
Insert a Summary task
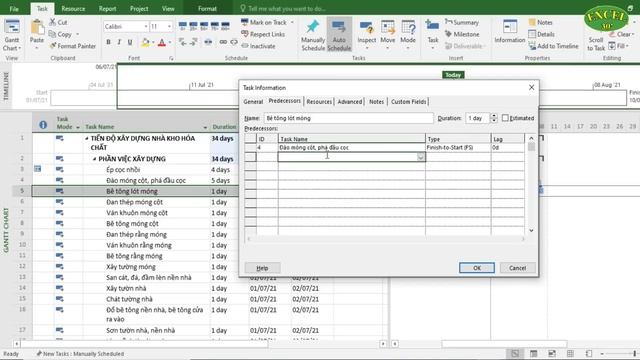coord(462,22)
